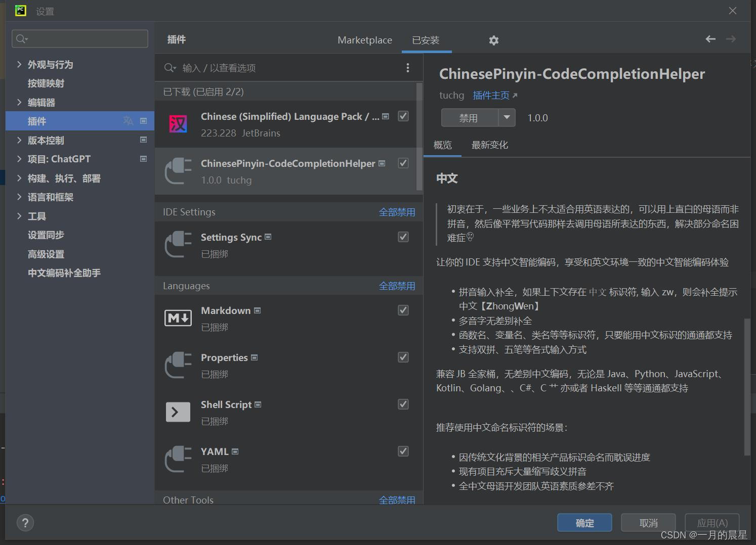
Task: Click 全部禁用 for Languages
Action: point(397,286)
